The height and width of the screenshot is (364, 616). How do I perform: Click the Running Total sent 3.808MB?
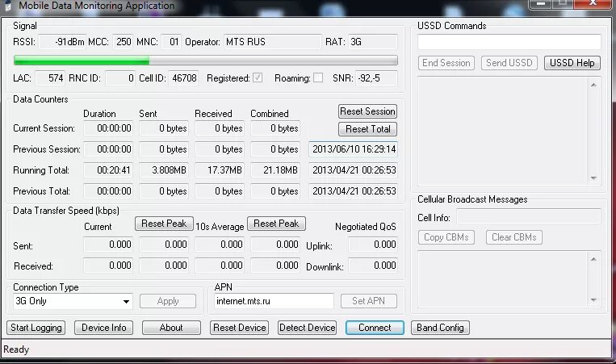coord(164,170)
